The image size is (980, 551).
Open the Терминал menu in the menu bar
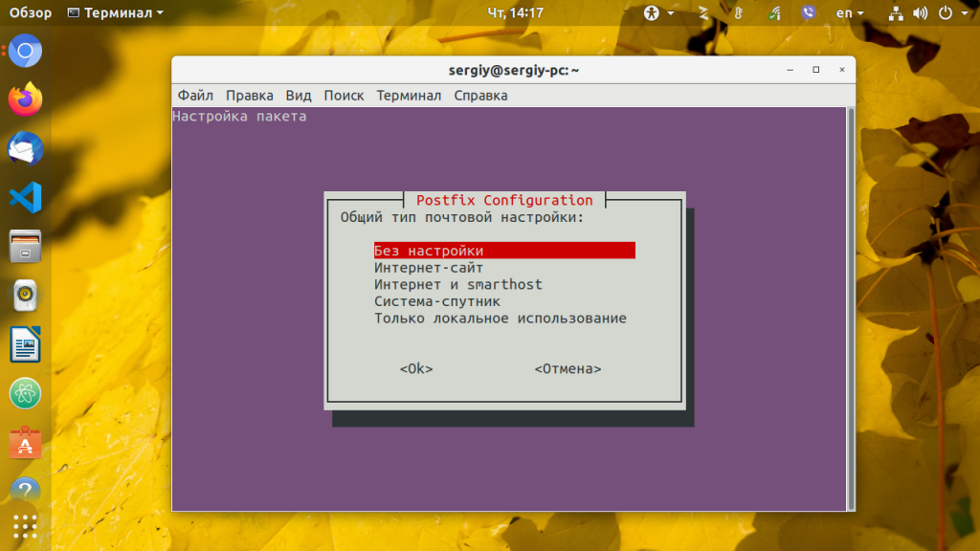point(409,96)
